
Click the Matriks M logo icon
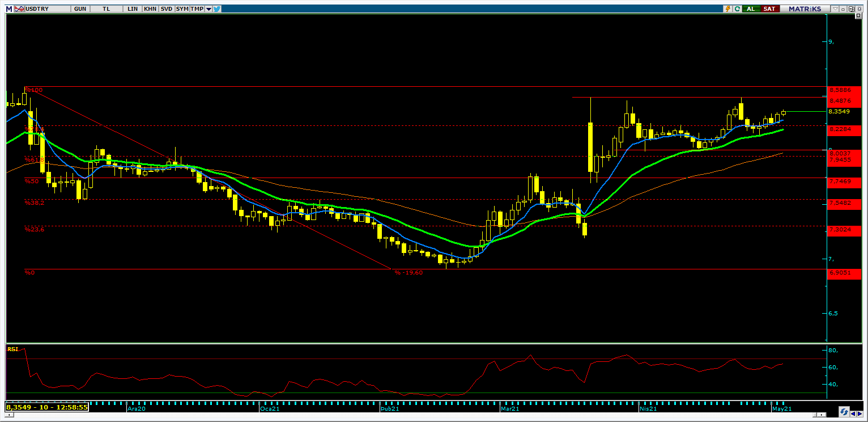pyautogui.click(x=8, y=9)
